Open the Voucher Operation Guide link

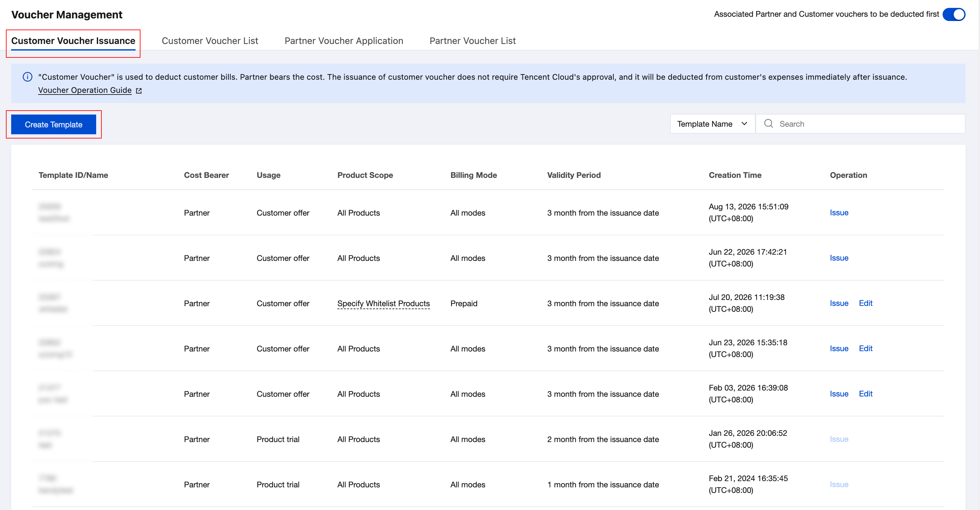(85, 90)
